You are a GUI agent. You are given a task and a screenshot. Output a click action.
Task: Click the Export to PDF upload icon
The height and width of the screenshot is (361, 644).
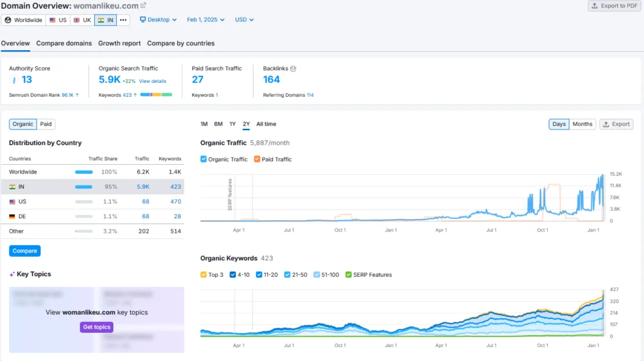point(595,6)
